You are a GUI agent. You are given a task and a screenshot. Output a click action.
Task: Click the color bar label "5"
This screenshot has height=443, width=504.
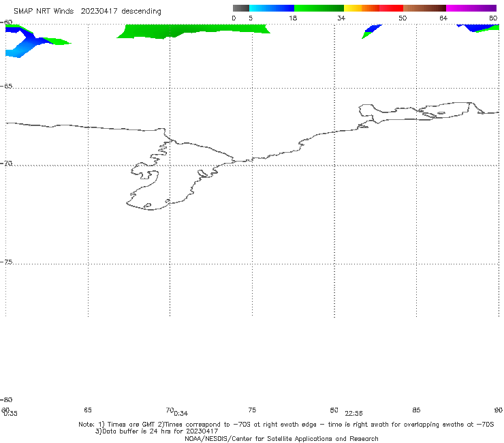pyautogui.click(x=251, y=18)
